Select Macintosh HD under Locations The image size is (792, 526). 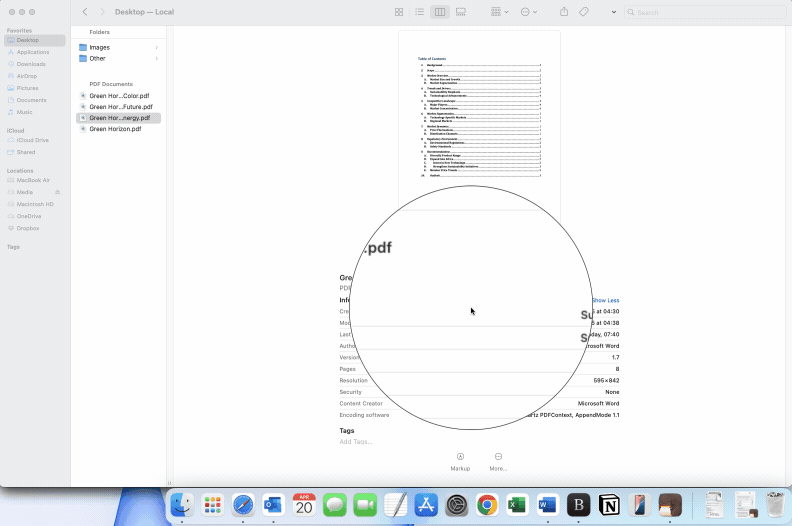coord(34,204)
